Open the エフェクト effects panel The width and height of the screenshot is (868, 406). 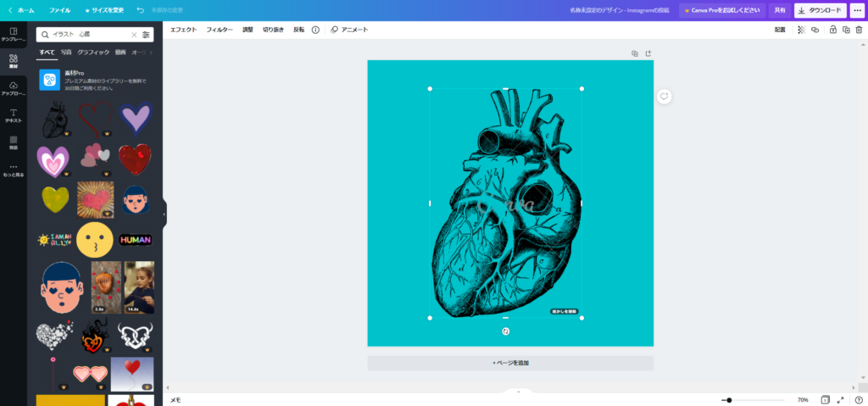(183, 30)
